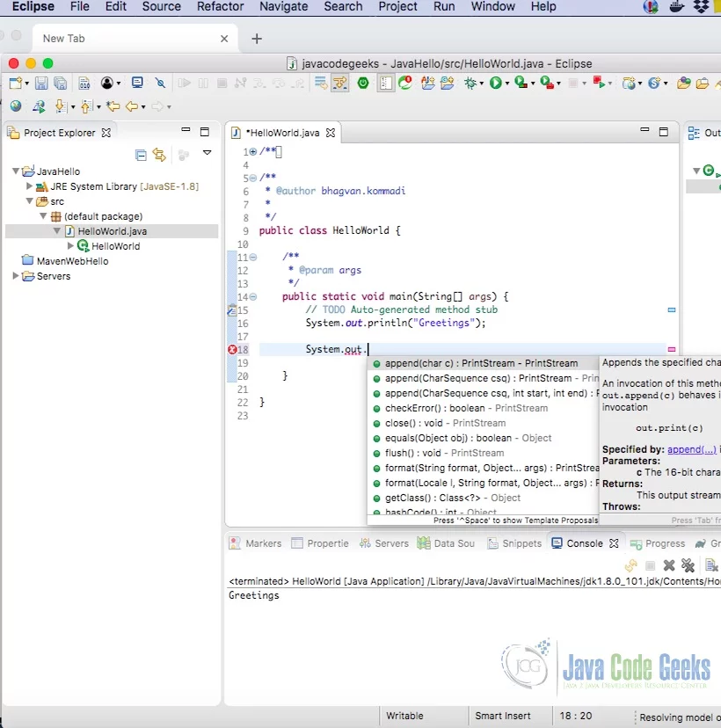Click the Open Type folder icon
Viewport: 721px width, 728px height.
pyautogui.click(x=683, y=84)
